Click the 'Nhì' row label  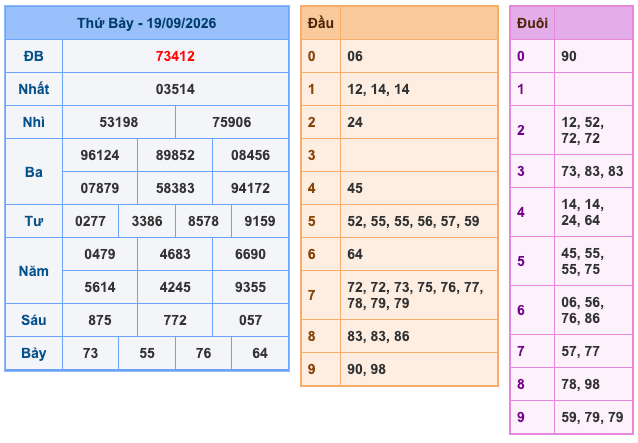tap(33, 122)
